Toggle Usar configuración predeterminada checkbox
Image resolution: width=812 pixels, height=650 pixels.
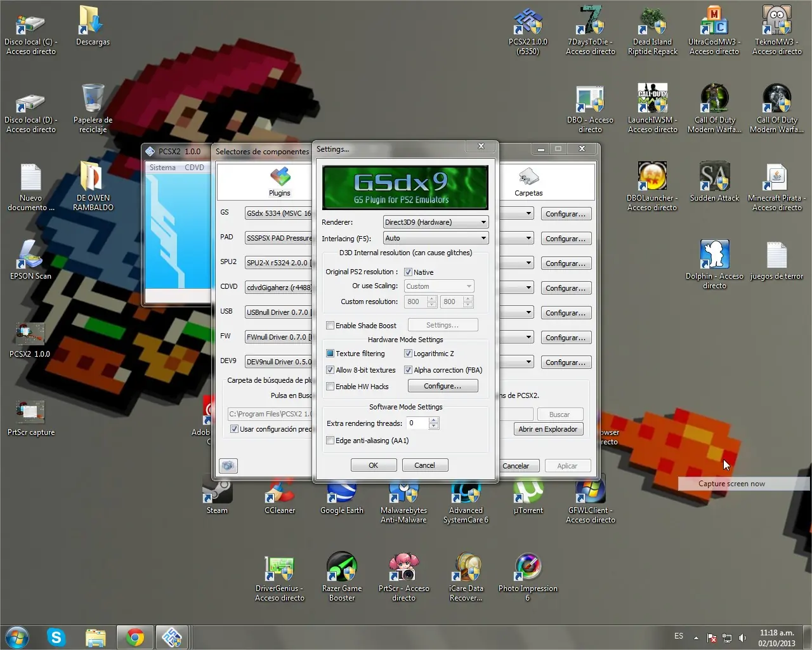click(x=234, y=429)
